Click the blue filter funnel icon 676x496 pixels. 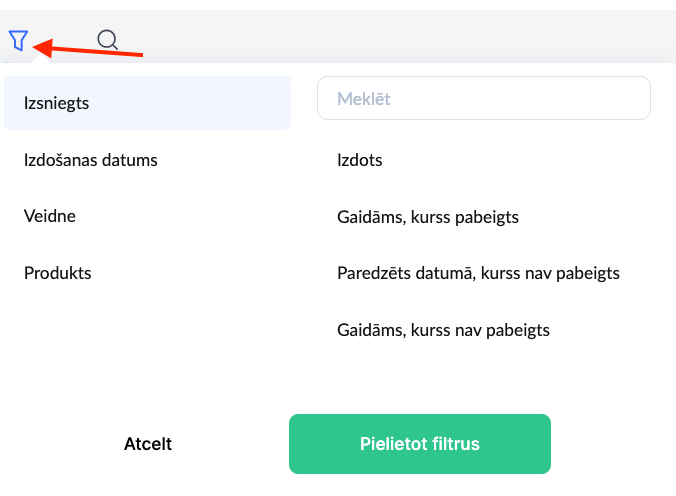18,40
